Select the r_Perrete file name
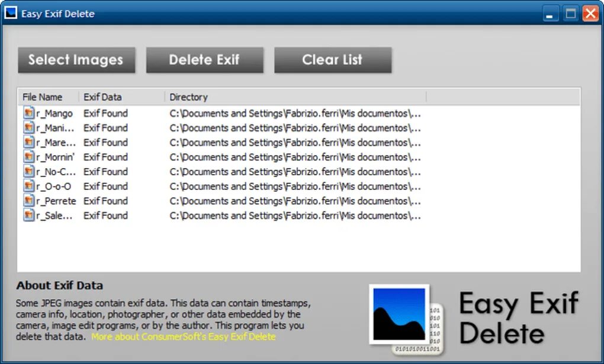This screenshot has height=364, width=604. tap(56, 201)
